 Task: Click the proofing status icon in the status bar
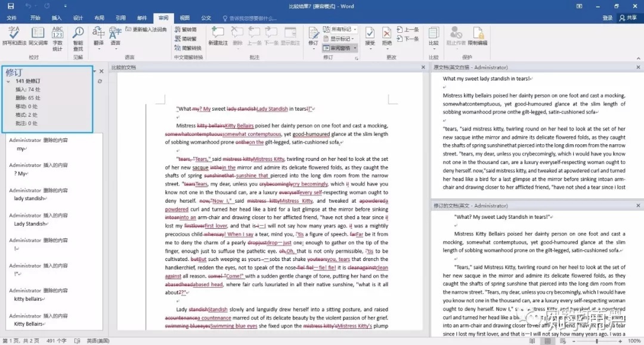77,341
